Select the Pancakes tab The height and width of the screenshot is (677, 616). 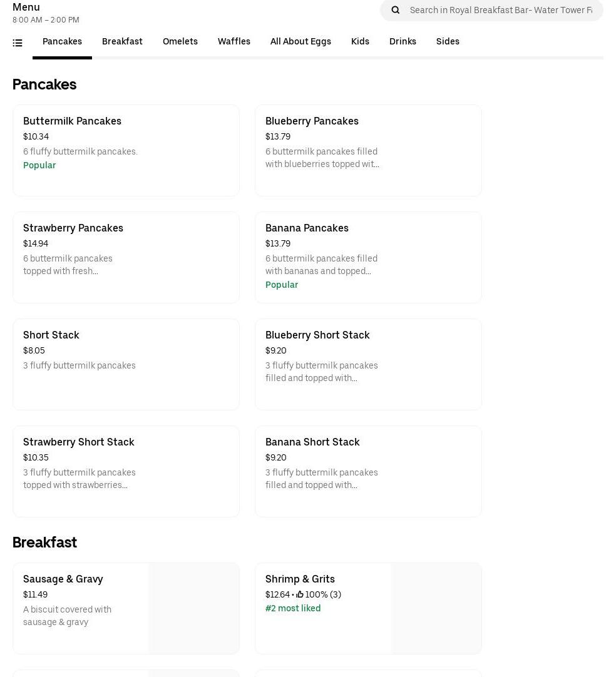[x=62, y=42]
